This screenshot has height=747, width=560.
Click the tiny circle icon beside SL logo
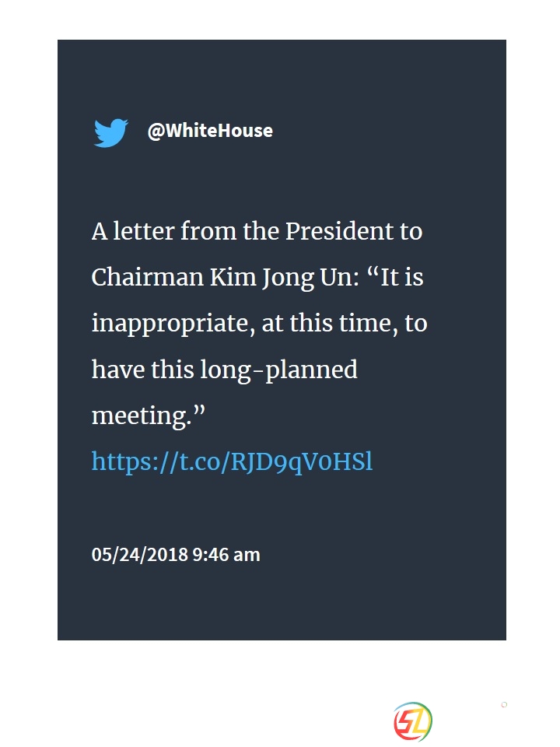tap(504, 705)
